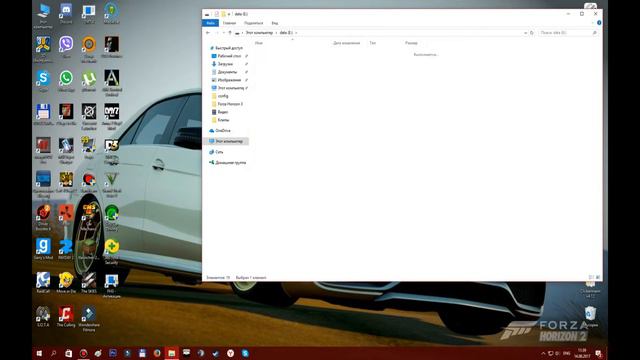Open Skype from the taskbar
The image size is (640, 360).
pyautogui.click(x=245, y=353)
